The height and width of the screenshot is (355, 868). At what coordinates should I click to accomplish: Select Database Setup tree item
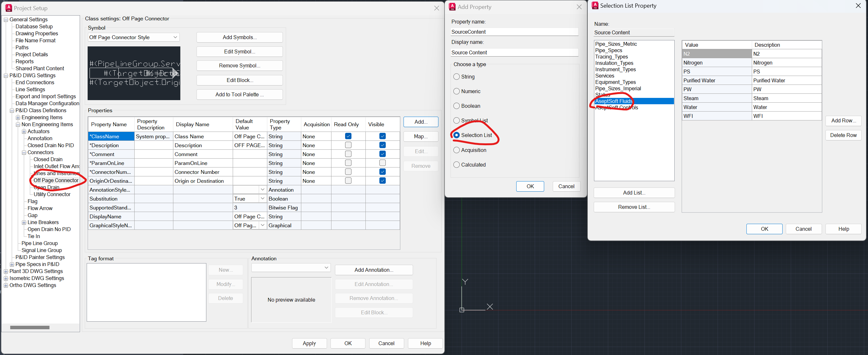[34, 27]
